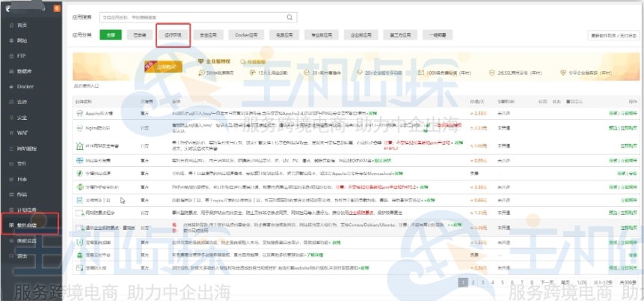Click the WAF sidebar icon

click(x=9, y=133)
